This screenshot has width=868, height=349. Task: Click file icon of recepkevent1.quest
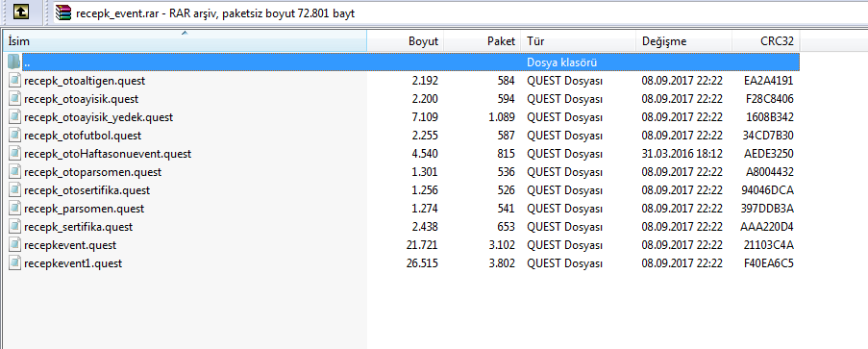[15, 263]
